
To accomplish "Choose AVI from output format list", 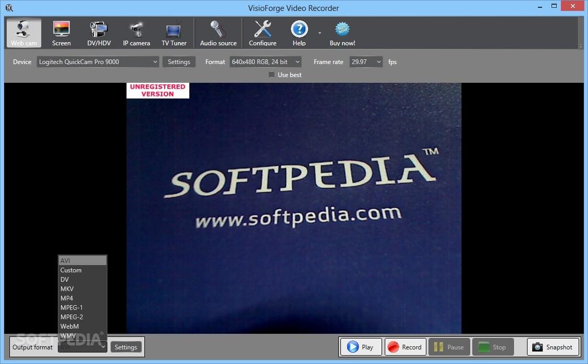I will click(x=82, y=260).
